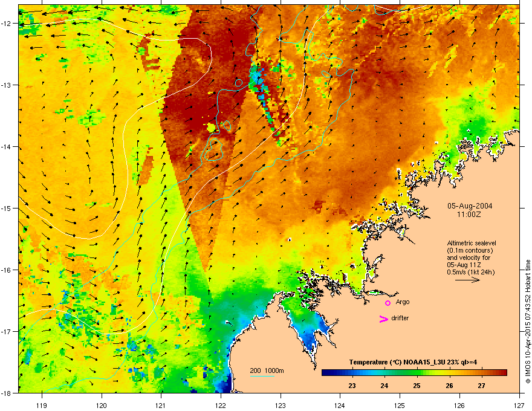Click the latitude axis label -12
The image size is (532, 411).
tap(7, 24)
